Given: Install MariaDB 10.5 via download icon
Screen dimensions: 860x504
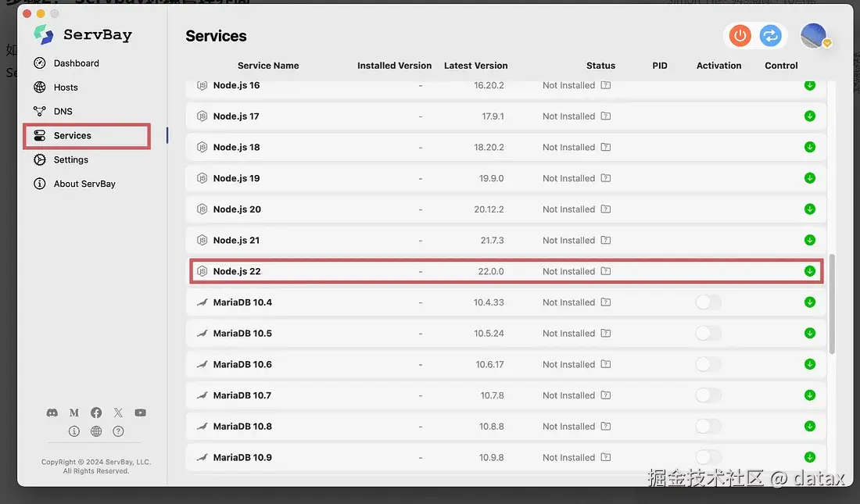Looking at the screenshot, I should [x=809, y=333].
